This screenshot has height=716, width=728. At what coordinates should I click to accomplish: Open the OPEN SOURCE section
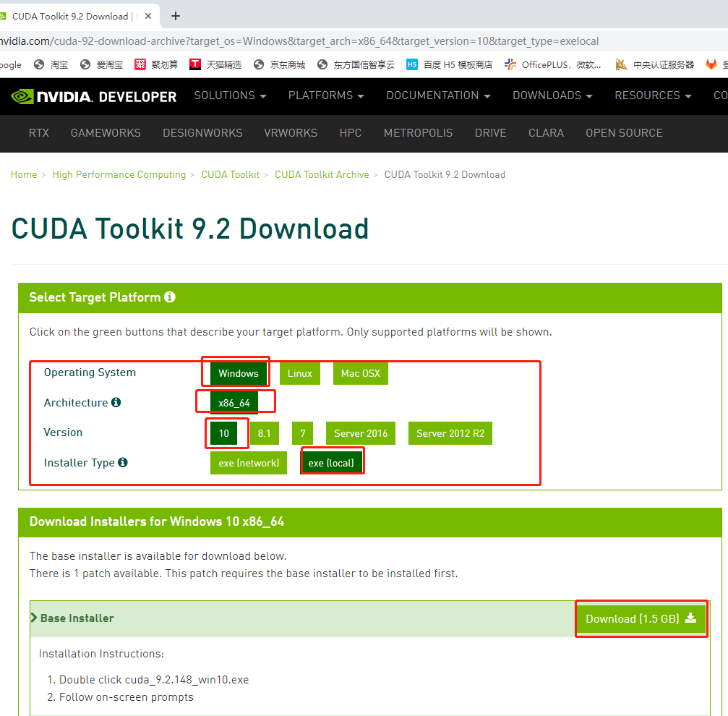[624, 133]
